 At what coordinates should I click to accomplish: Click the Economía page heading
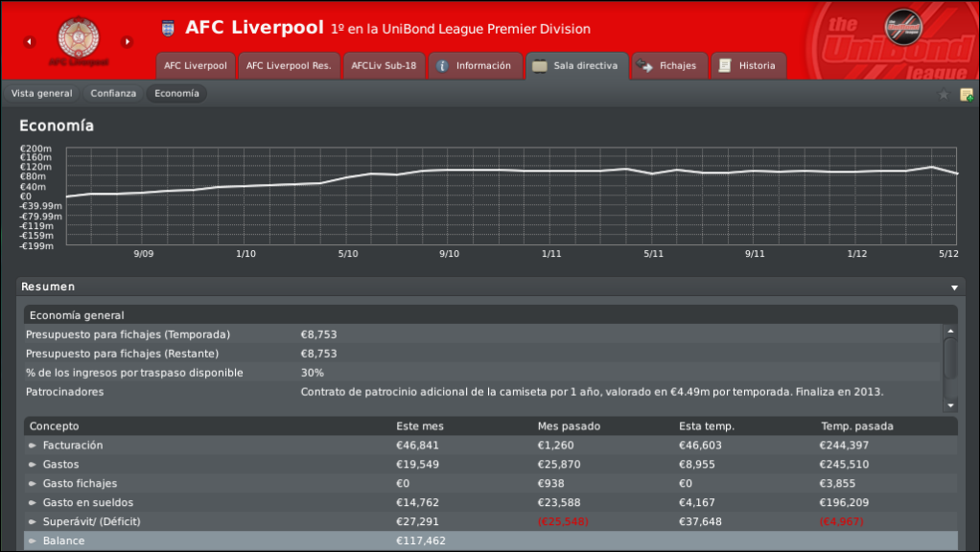coord(57,126)
